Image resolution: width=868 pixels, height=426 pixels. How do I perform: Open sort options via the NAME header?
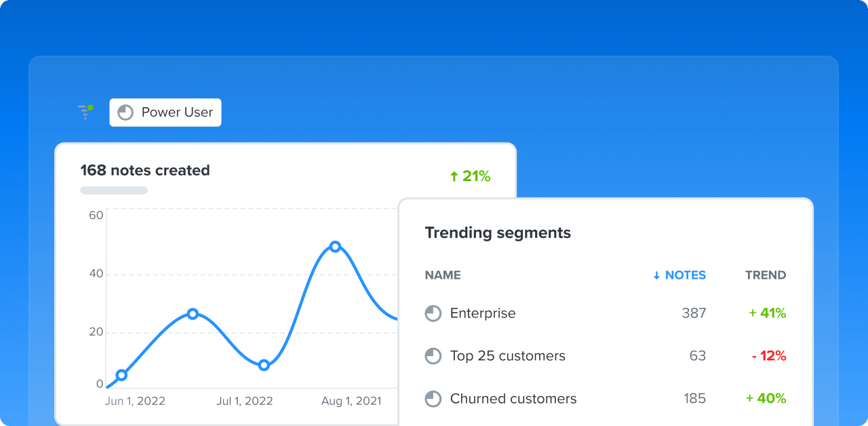(442, 275)
